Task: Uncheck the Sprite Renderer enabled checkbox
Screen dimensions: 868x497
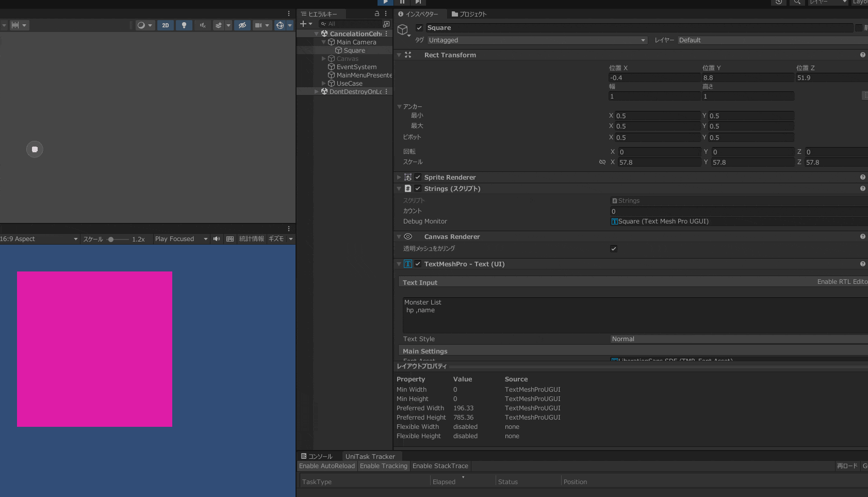Action: tap(418, 178)
